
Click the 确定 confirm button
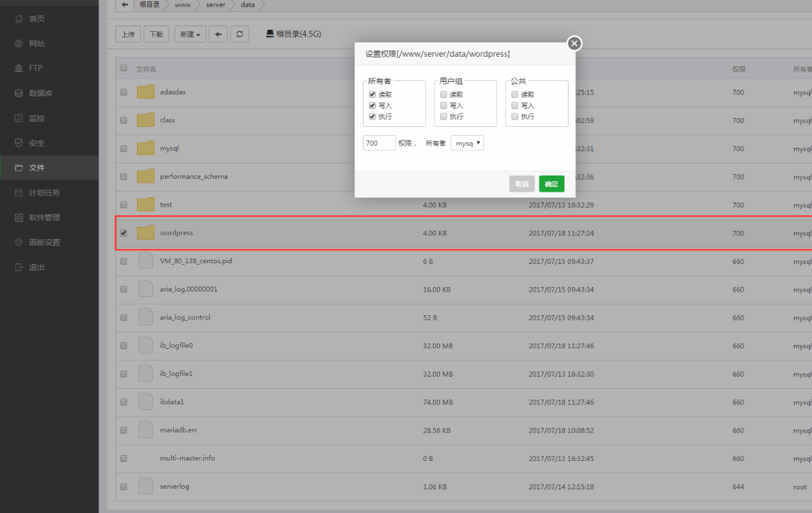(x=551, y=184)
